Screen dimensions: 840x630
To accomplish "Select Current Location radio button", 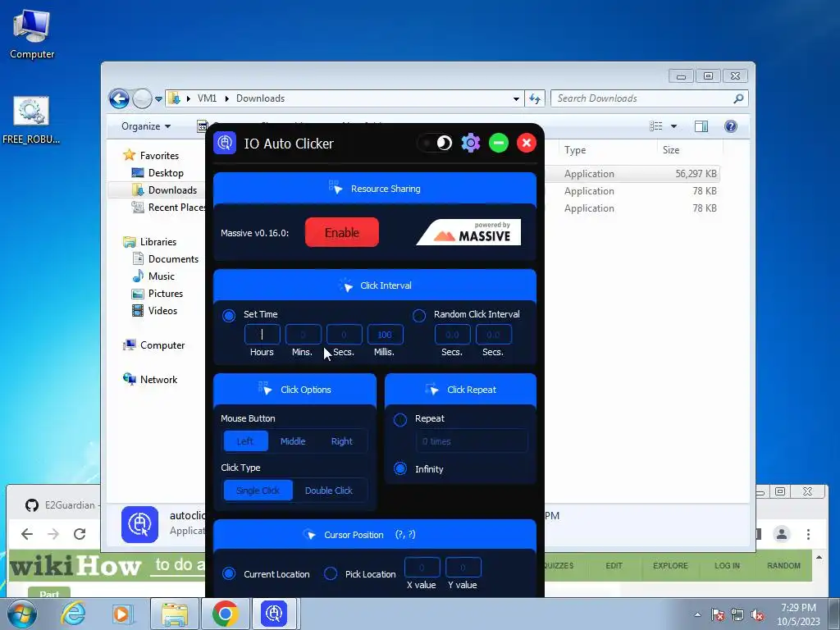I will [229, 573].
